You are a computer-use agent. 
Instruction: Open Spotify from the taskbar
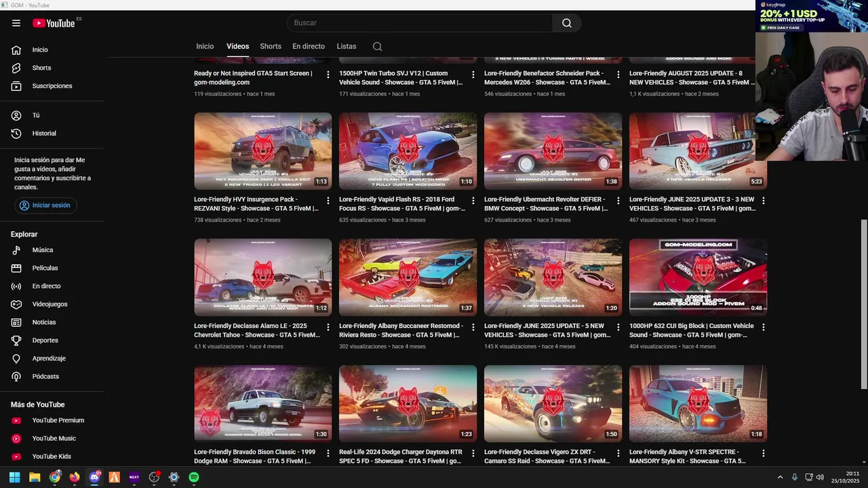[x=194, y=477]
